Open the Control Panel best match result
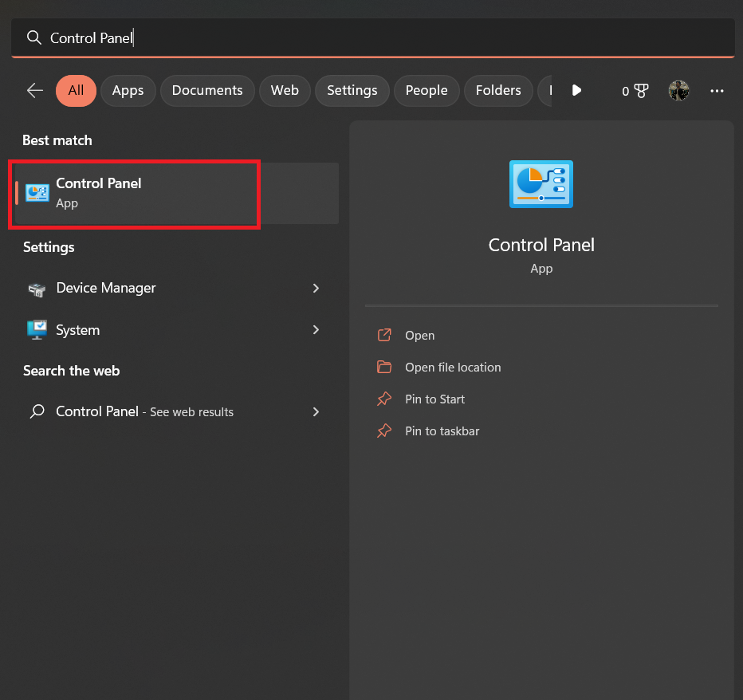 (176, 193)
